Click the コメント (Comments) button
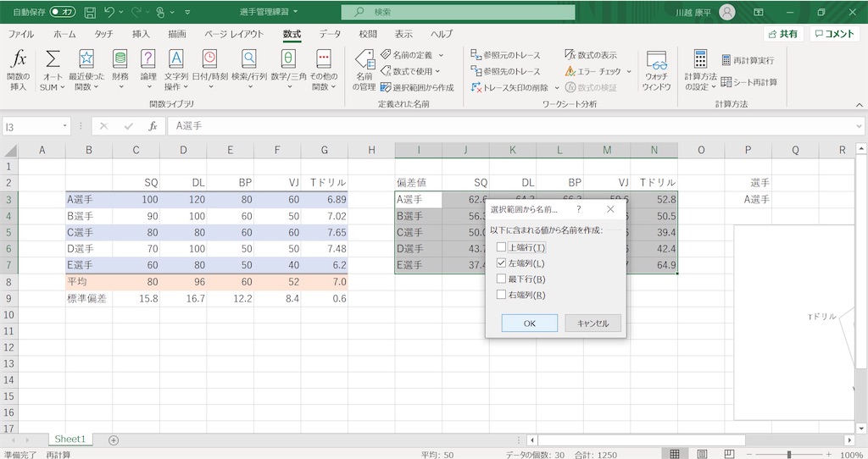The width and height of the screenshot is (868, 459). 835,34
